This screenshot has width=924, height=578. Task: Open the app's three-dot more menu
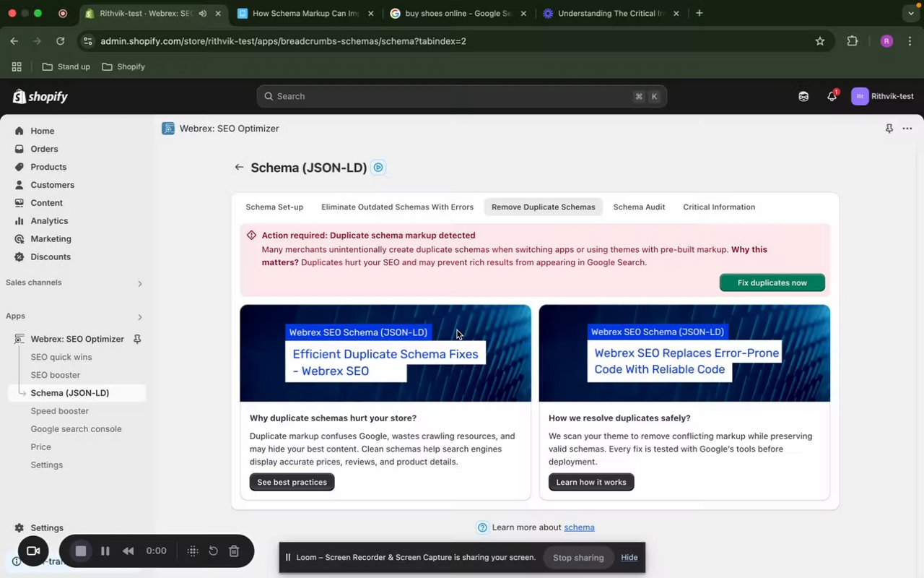[907, 129]
